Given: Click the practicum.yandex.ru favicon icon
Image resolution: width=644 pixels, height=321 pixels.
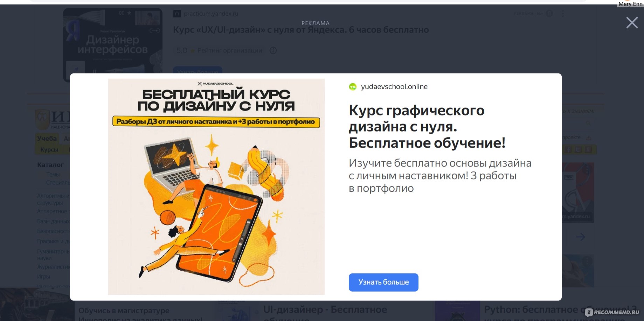Looking at the screenshot, I should click(x=177, y=14).
